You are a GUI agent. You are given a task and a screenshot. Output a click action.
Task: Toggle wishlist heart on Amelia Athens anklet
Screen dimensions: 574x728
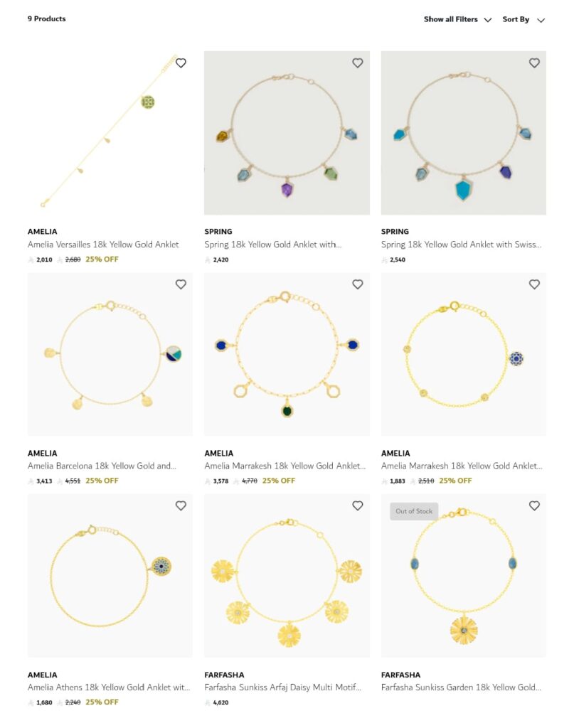(181, 506)
